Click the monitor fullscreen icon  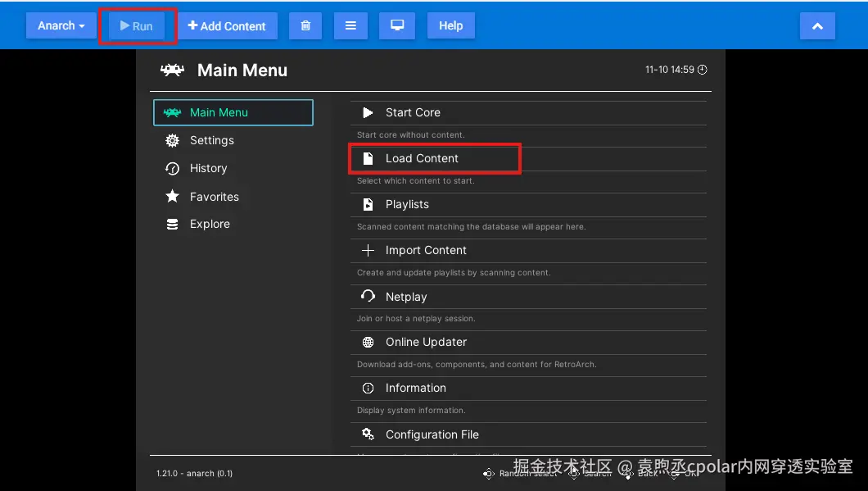tap(397, 25)
